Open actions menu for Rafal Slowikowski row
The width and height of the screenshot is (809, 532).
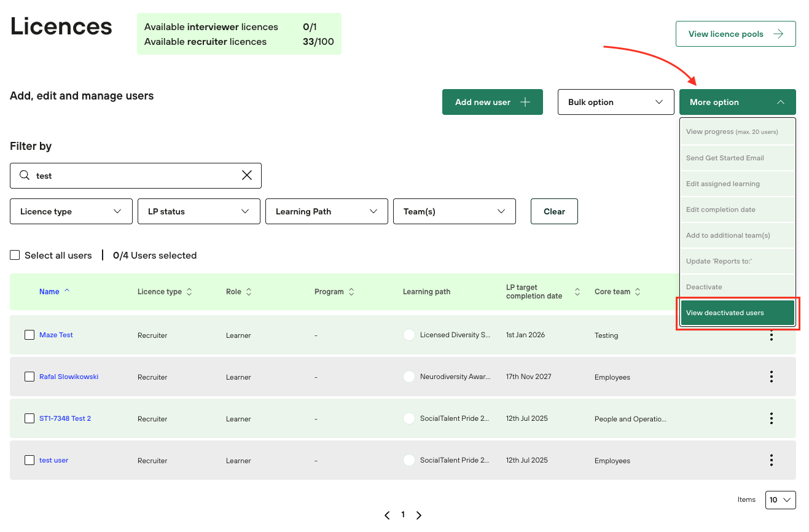click(771, 377)
